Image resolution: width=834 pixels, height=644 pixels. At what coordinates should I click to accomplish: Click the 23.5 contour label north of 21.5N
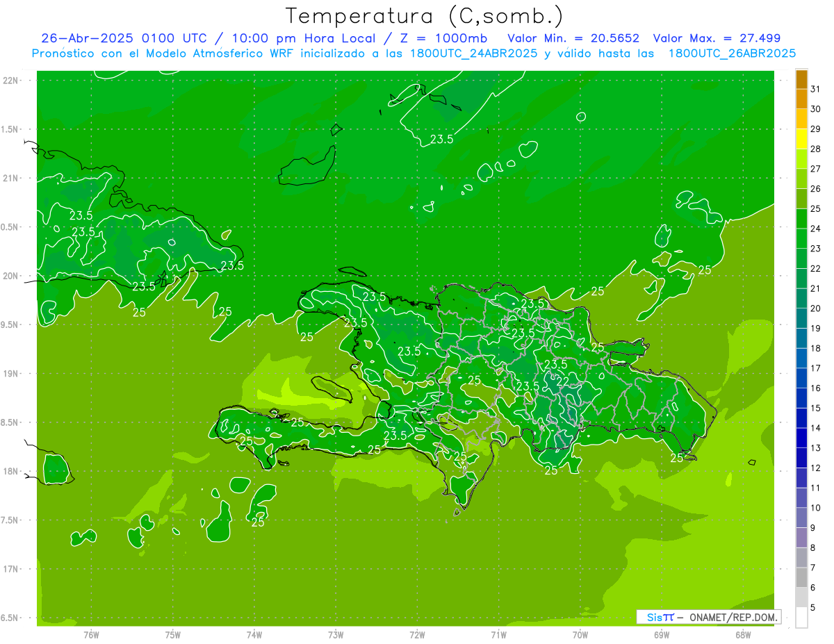click(x=441, y=139)
